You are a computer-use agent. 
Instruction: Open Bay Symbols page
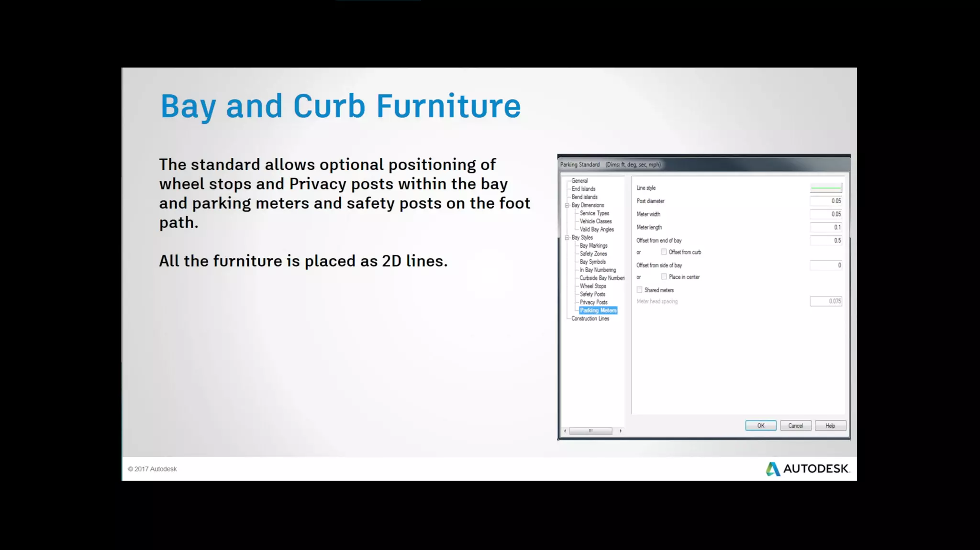593,262
